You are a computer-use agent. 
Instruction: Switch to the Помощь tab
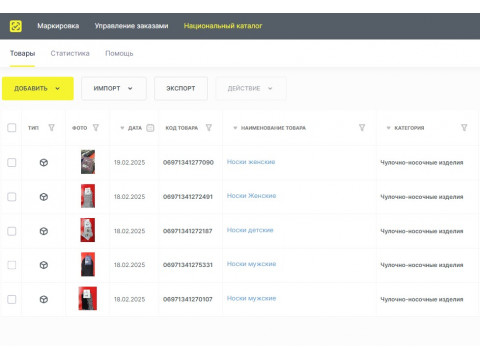point(119,53)
